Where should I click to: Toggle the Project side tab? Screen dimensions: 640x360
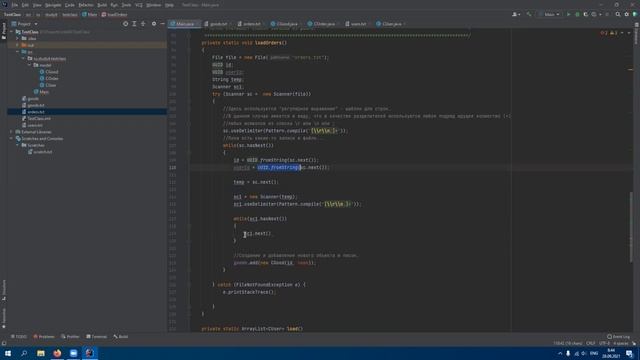pos(4,31)
